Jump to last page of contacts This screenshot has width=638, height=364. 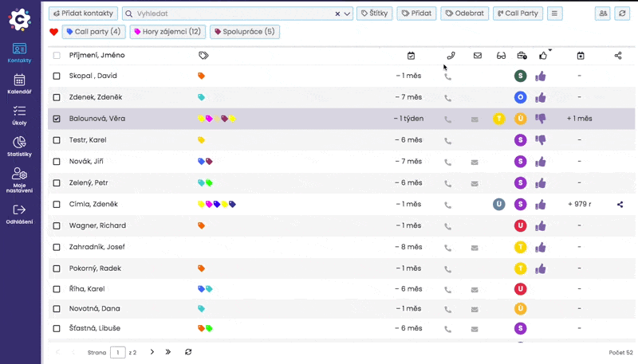click(168, 351)
